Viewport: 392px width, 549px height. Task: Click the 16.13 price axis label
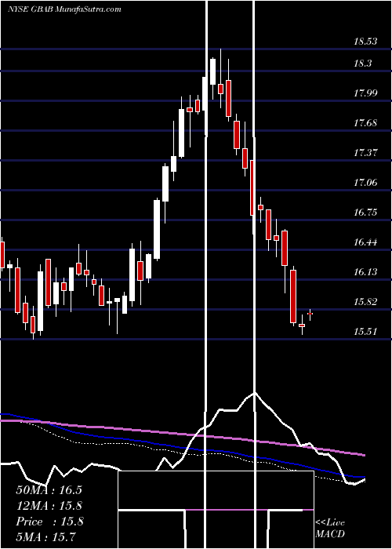365,271
